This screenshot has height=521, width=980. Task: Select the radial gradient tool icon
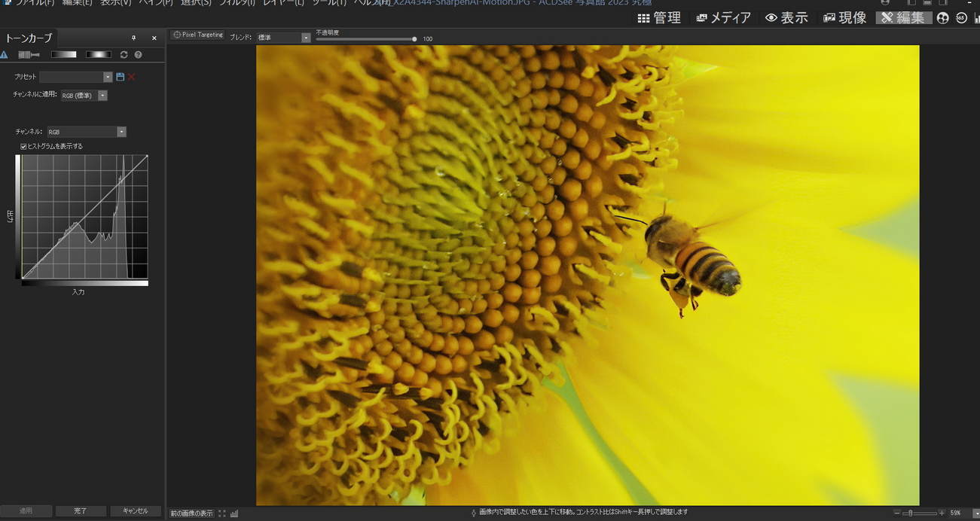click(x=98, y=54)
